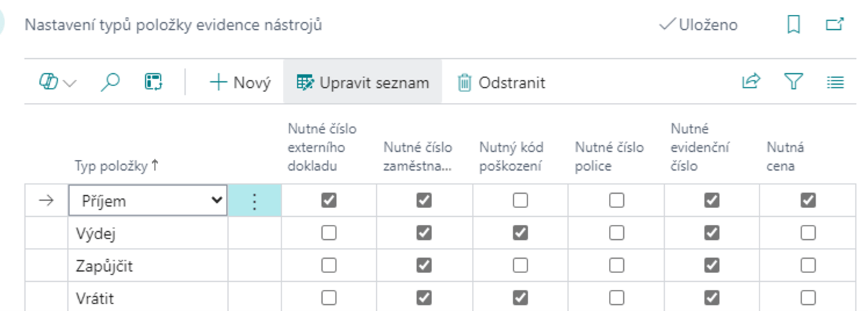Uncheck Nutné evidenční číslo for Vrátit

(x=711, y=297)
